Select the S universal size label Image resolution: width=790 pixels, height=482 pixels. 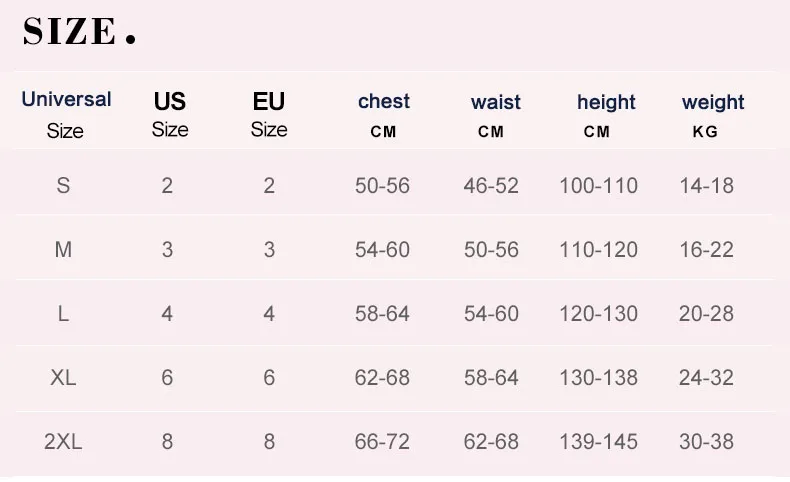tap(63, 185)
